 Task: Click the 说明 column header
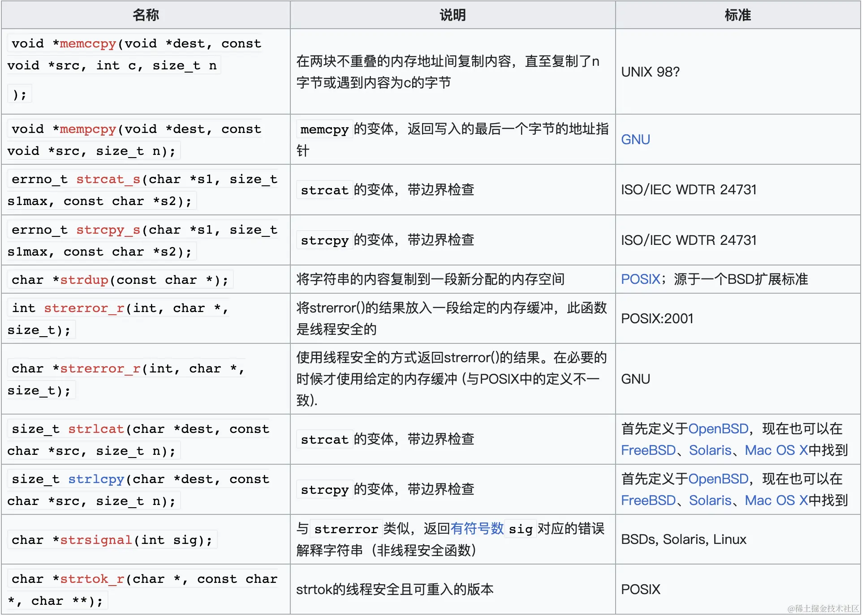[453, 15]
